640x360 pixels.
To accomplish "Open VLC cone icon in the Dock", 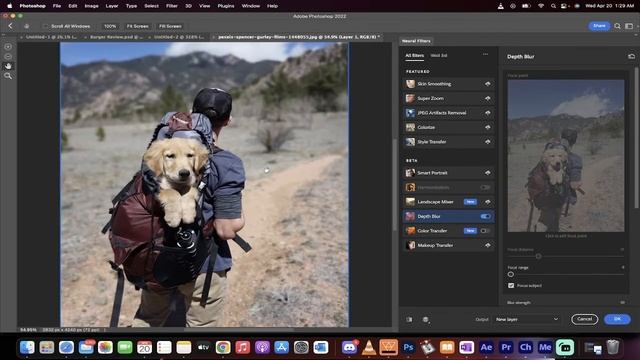I will (x=369, y=347).
